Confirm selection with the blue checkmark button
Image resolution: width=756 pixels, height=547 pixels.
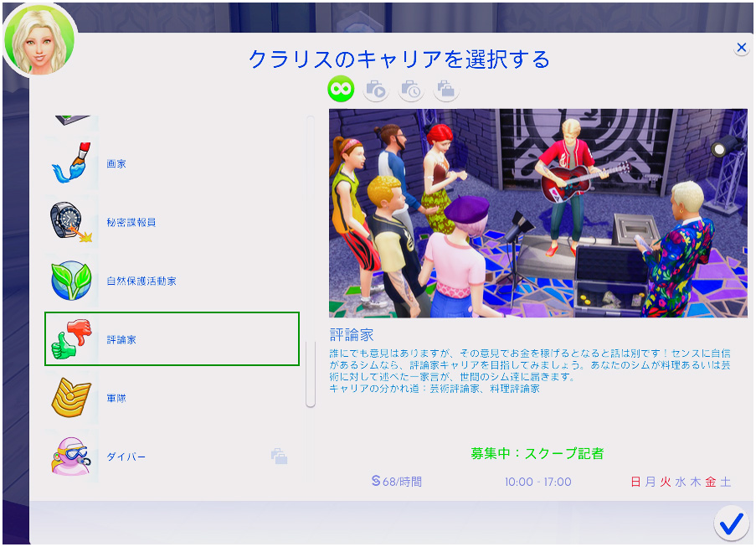731,524
